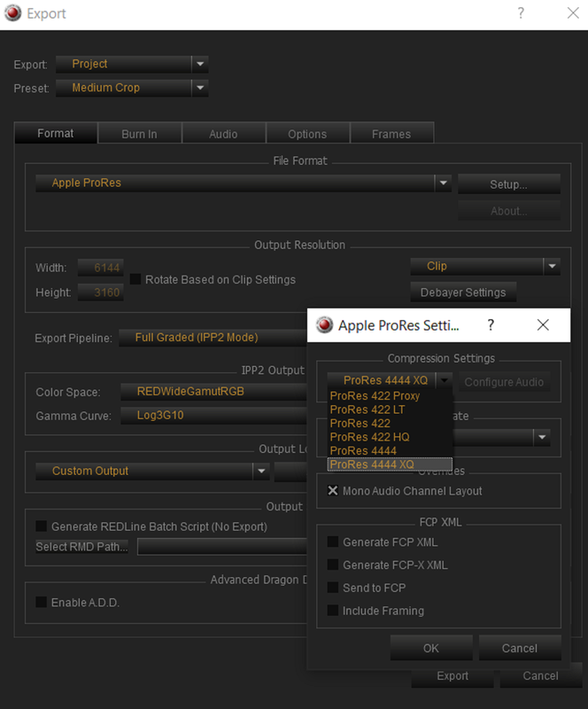
Task: Click the Height field showing 3160
Action: (x=101, y=292)
